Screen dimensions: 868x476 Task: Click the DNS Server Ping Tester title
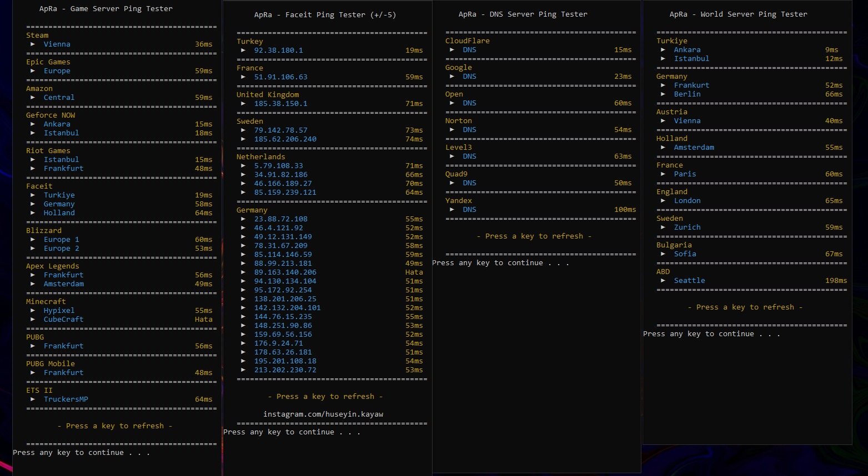coord(523,14)
